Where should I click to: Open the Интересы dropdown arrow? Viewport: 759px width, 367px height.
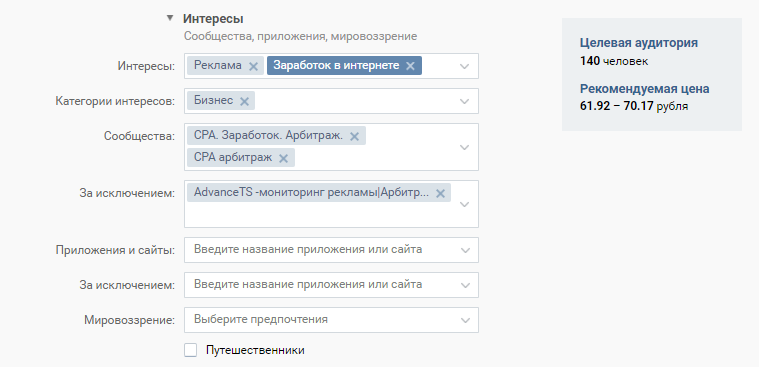pyautogui.click(x=465, y=66)
